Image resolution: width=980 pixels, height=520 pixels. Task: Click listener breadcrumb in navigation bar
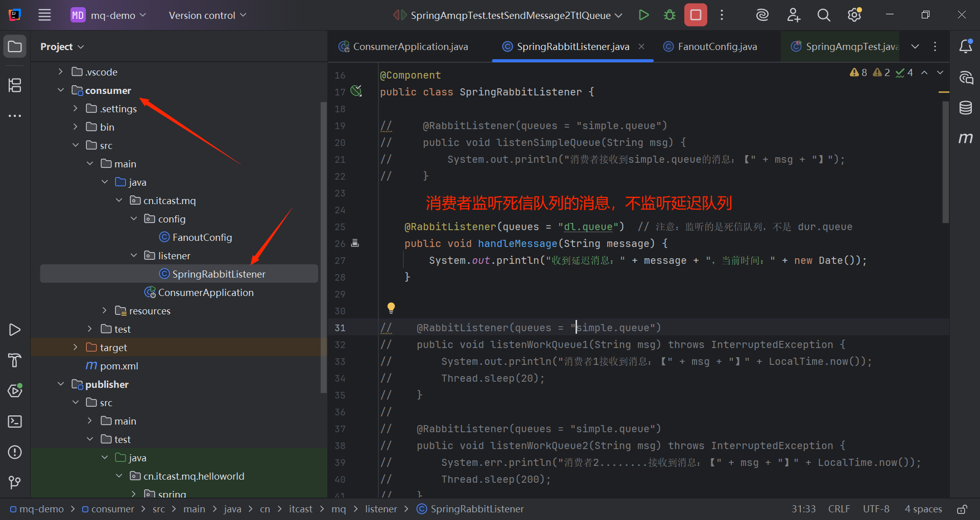381,509
